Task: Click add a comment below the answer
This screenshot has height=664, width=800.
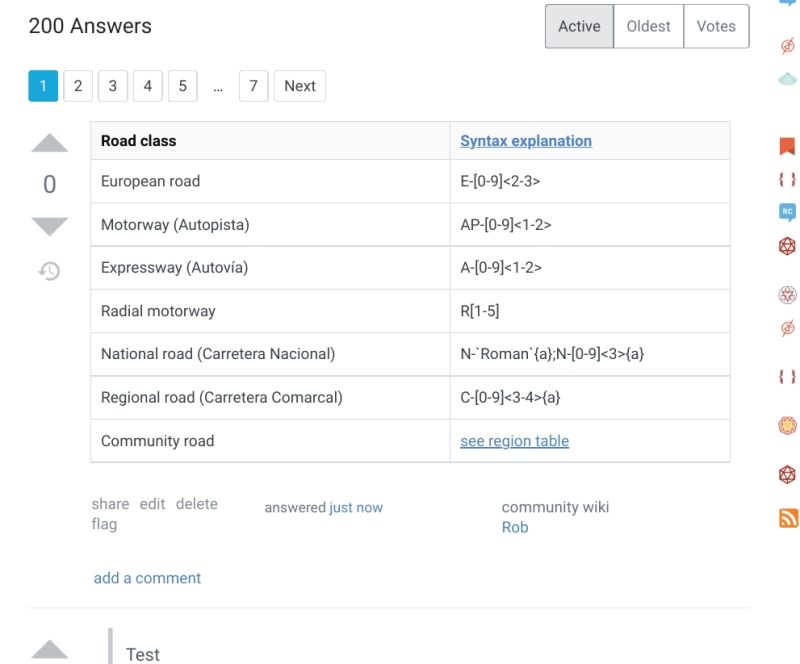Action: (148, 577)
